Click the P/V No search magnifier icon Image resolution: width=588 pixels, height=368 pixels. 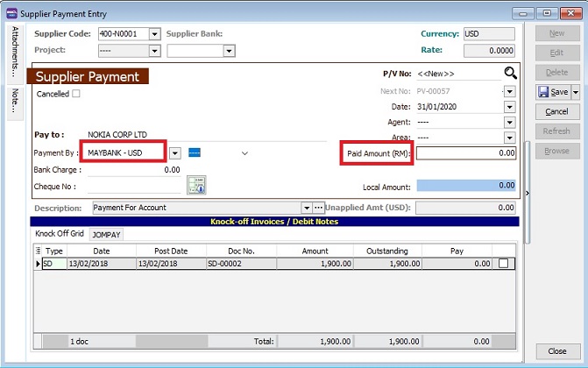pos(510,74)
